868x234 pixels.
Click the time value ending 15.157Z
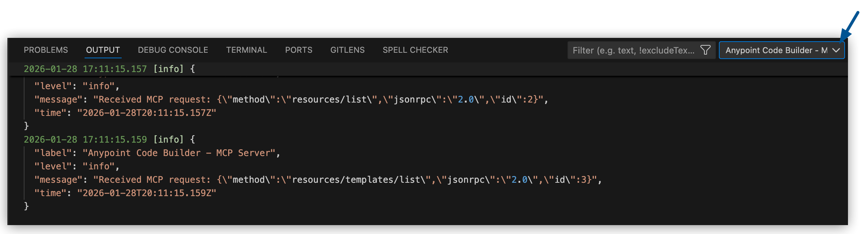(146, 113)
